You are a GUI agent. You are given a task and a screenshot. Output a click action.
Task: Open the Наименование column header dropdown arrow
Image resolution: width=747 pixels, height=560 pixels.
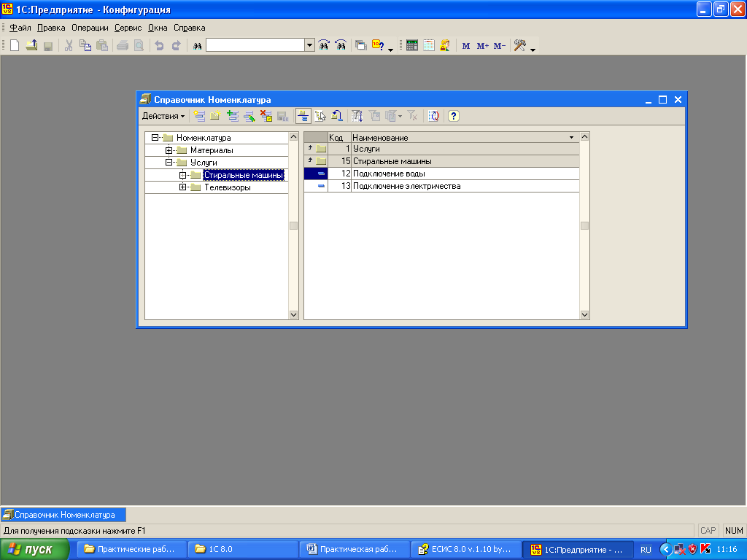571,138
